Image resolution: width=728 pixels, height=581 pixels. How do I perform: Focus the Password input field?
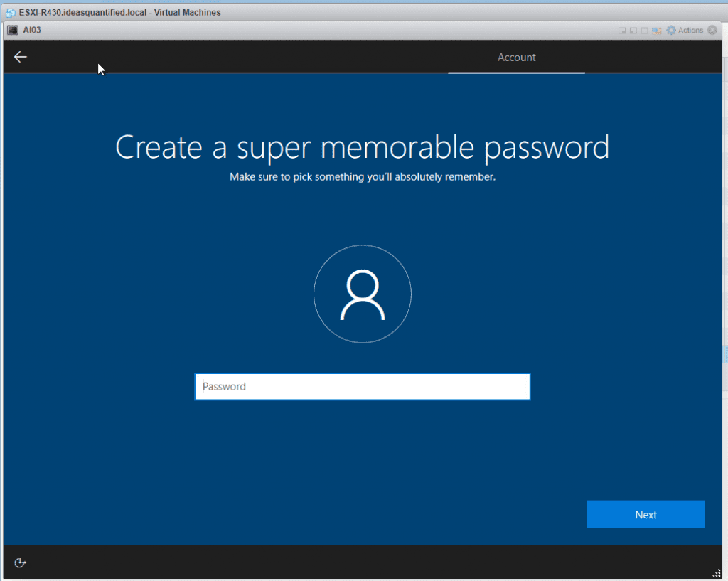[x=362, y=386]
